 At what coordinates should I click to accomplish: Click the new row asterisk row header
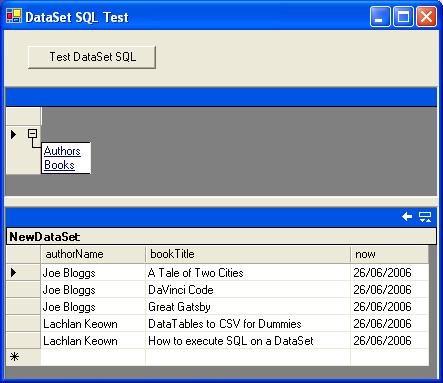[x=23, y=357]
